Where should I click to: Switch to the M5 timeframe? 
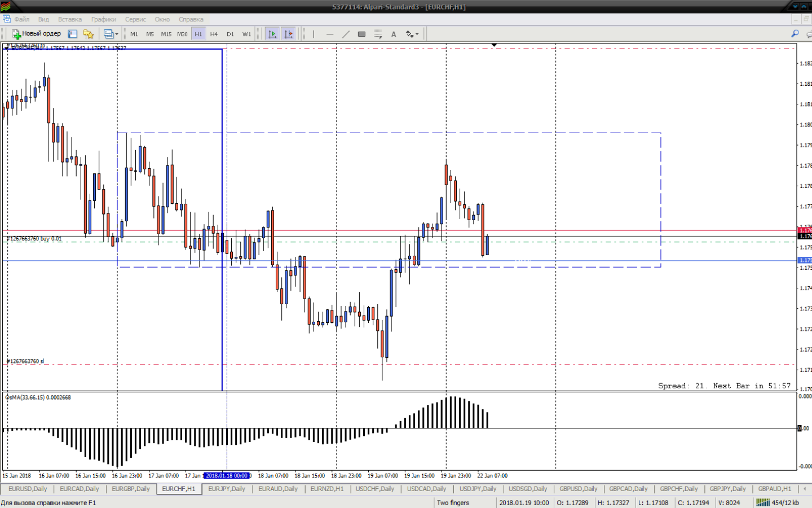(150, 34)
